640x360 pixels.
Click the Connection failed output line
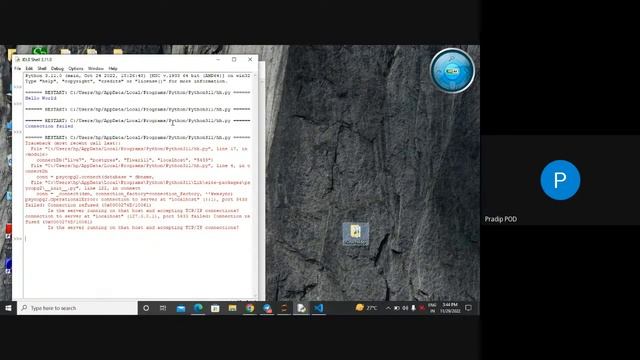(49, 127)
